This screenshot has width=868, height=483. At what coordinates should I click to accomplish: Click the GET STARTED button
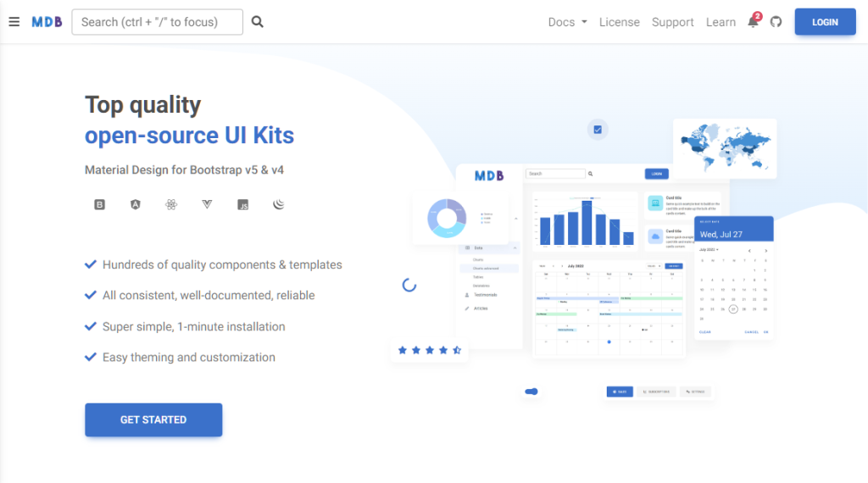[x=153, y=420]
